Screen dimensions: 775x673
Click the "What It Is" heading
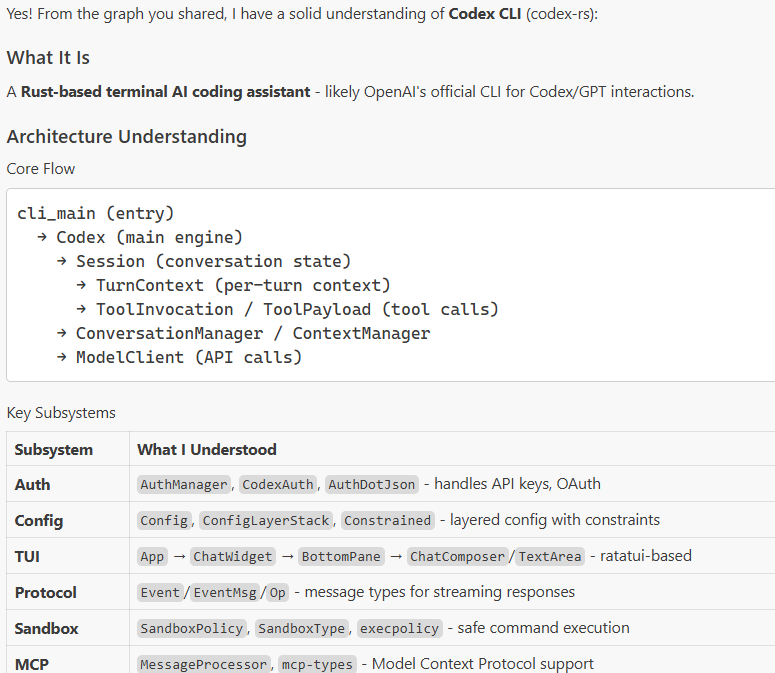tap(48, 58)
